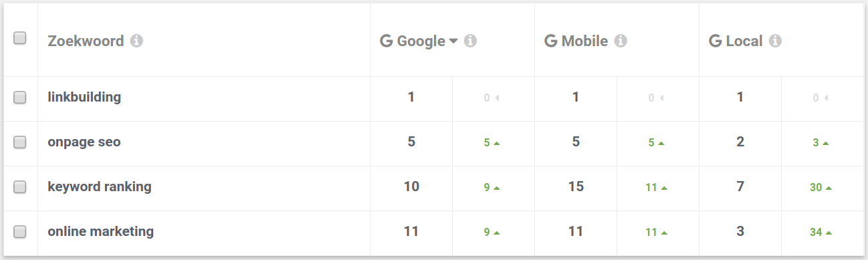Select the keyword ranking row checkbox
The width and height of the screenshot is (868, 260).
[20, 187]
